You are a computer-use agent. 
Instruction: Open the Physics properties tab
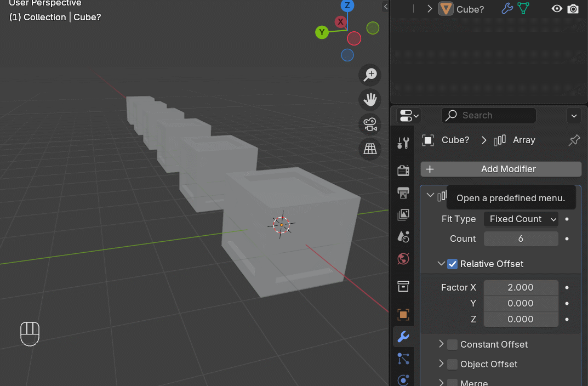click(x=403, y=380)
